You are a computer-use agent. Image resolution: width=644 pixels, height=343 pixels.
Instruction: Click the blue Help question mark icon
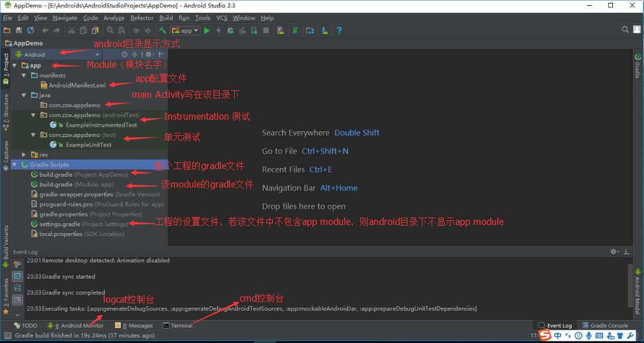[339, 31]
